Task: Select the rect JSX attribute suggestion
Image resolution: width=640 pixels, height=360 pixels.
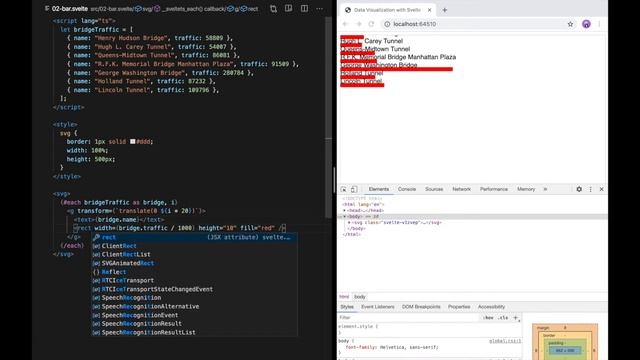Action: [x=194, y=237]
